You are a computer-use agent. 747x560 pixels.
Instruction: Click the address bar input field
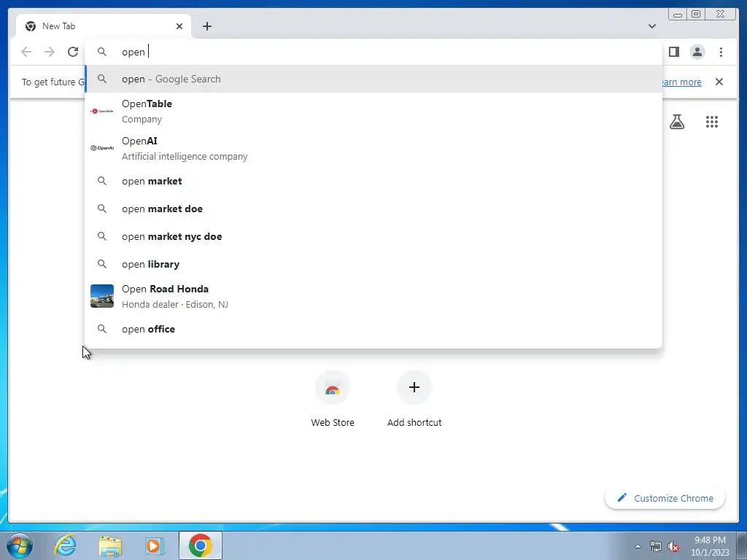(x=373, y=52)
